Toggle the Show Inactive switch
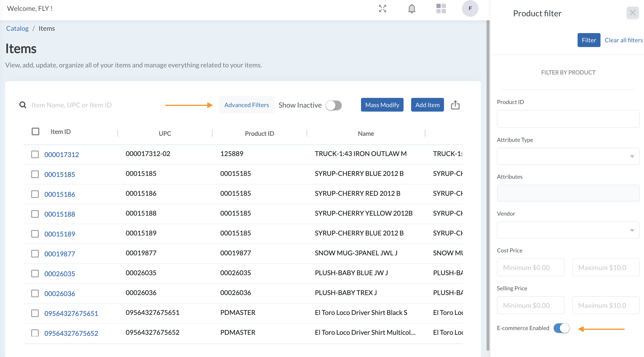The width and height of the screenshot is (644, 357). tap(334, 105)
